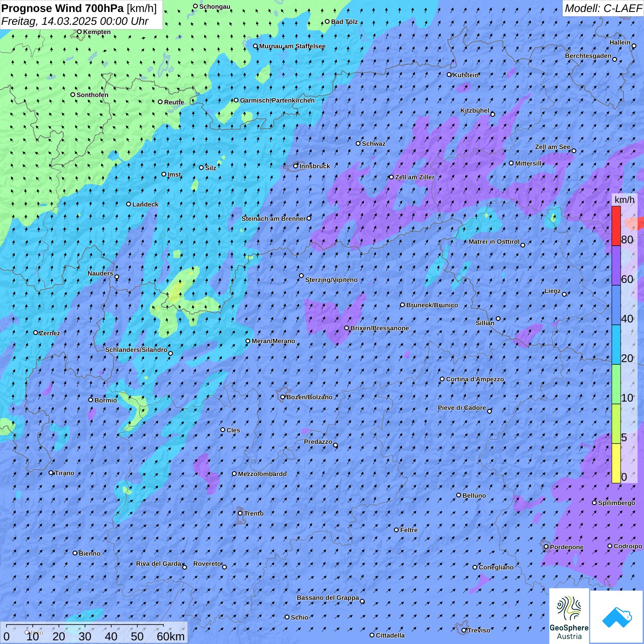Click the Kufstein city marker
The image size is (644, 644).
coord(449,75)
